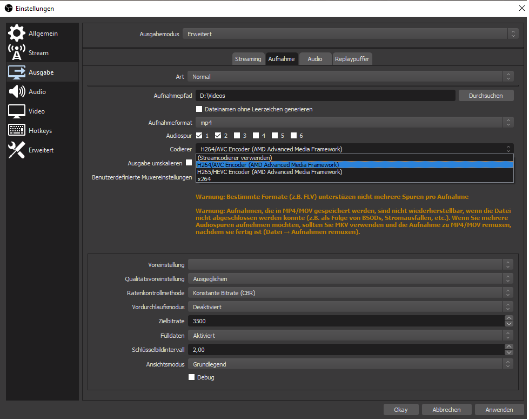Click the Anwenden button

[x=499, y=410]
